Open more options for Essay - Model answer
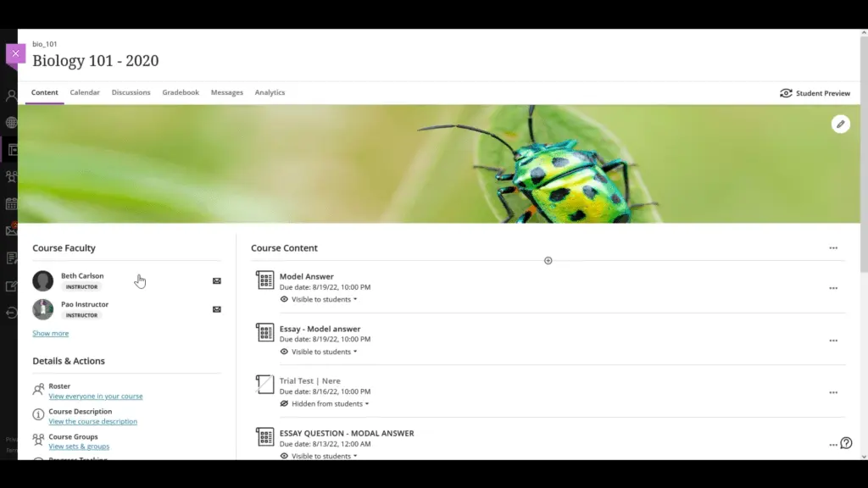Screen dimensions: 868x488 click(833, 341)
